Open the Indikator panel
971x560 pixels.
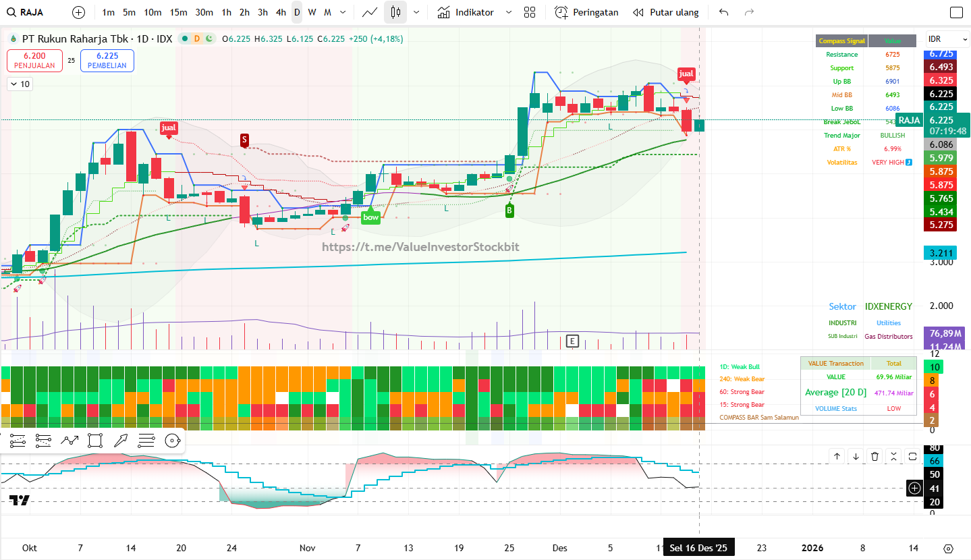(466, 12)
